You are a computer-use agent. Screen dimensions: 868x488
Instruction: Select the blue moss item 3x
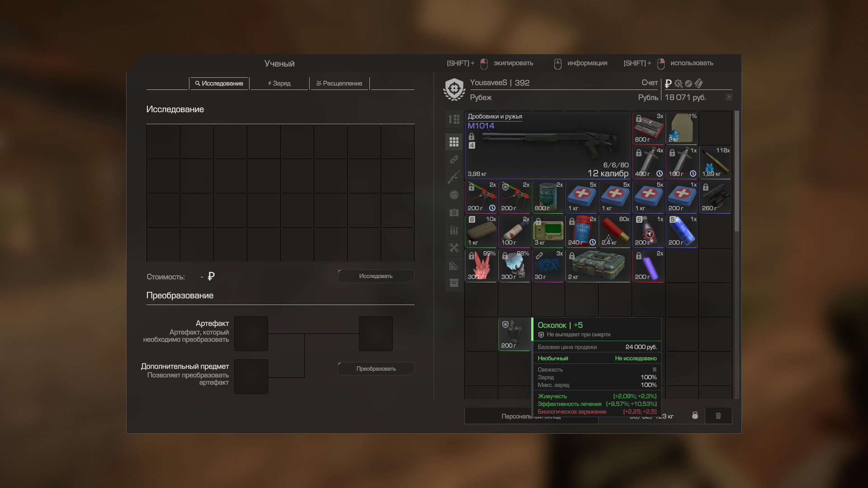548,265
